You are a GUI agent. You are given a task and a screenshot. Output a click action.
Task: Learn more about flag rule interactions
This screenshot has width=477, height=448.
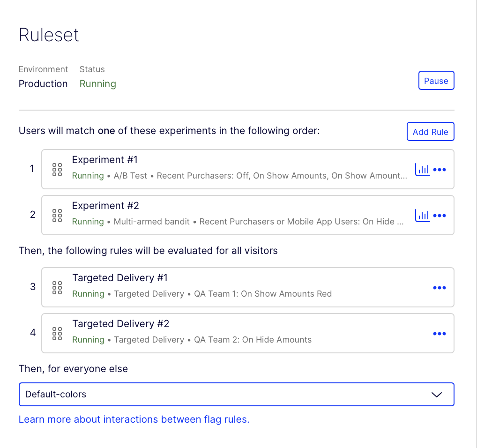click(134, 419)
